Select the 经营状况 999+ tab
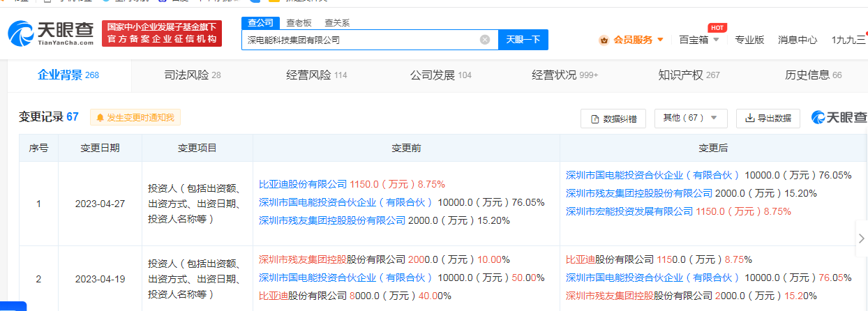Viewport: 868px width, 311px height. [x=565, y=75]
